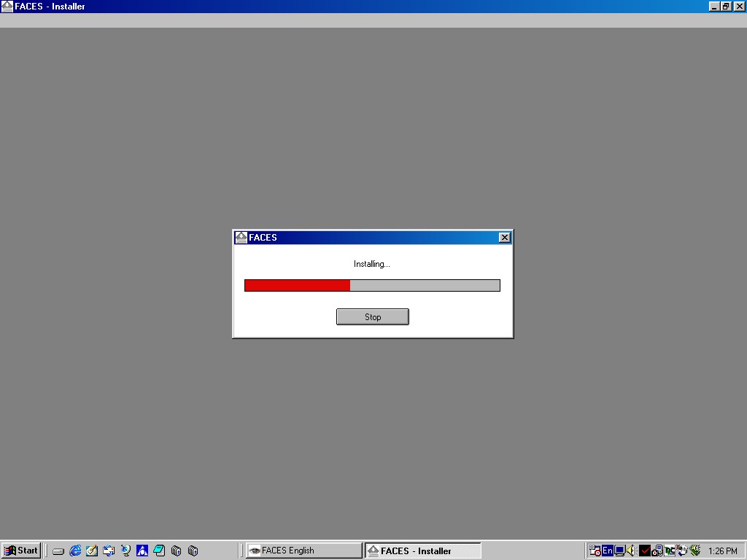Click the system clock showing 1:26 PM
The height and width of the screenshot is (560, 747).
click(x=722, y=551)
